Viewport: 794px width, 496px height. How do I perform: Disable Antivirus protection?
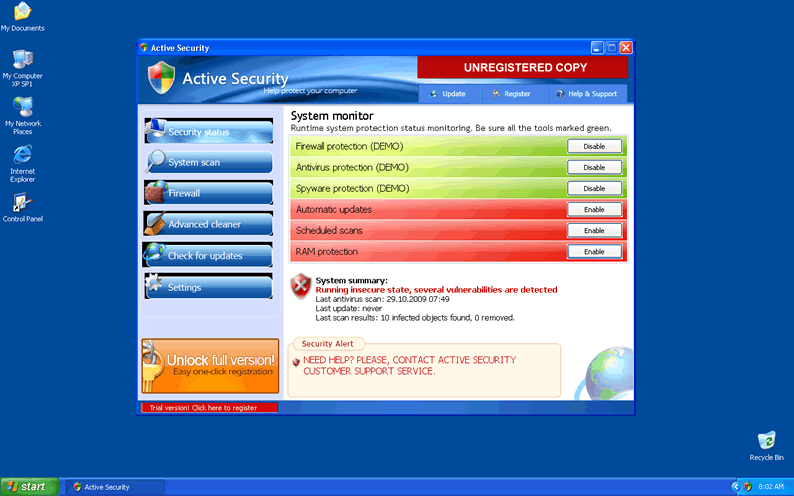[x=594, y=167]
